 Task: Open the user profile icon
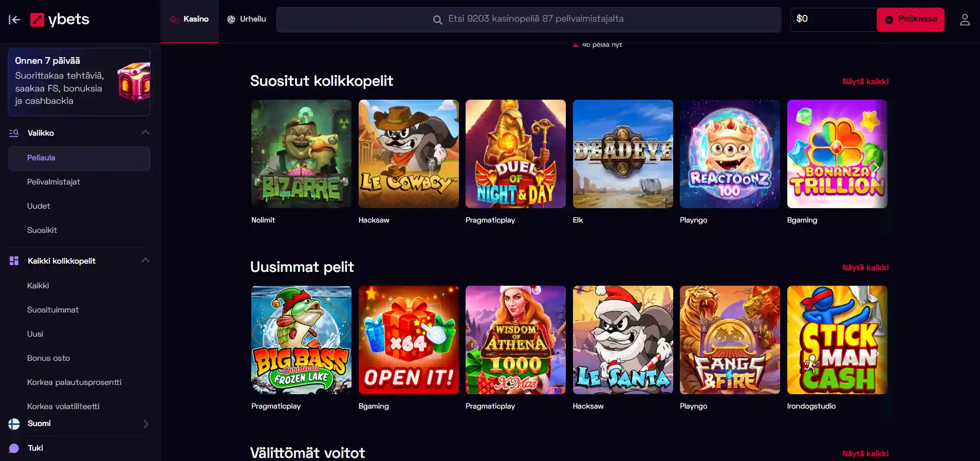965,20
